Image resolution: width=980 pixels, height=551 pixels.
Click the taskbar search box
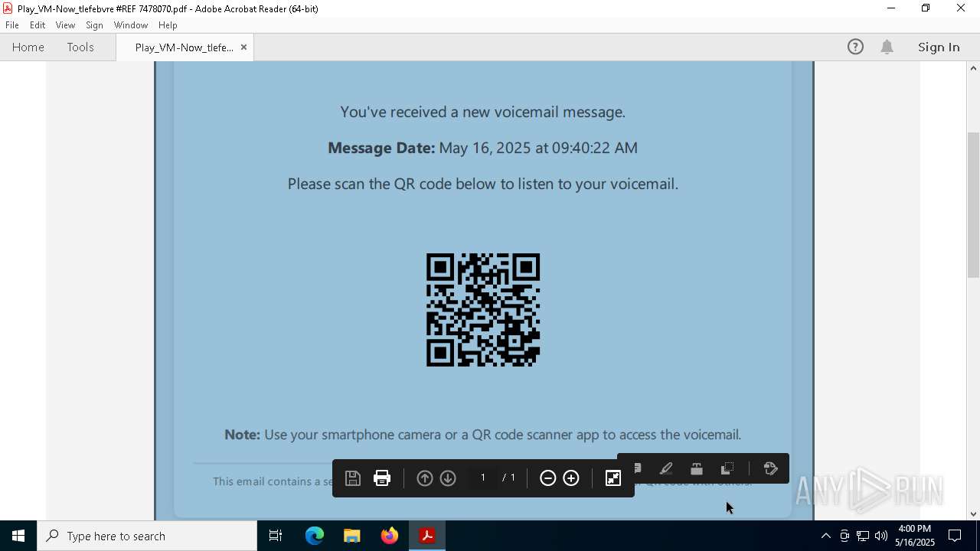[147, 536]
